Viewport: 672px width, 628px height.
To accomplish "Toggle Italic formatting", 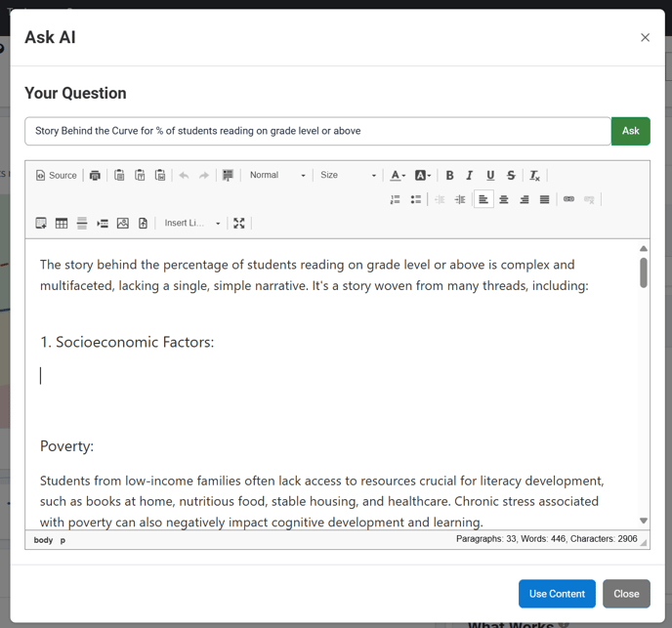I will [x=470, y=176].
